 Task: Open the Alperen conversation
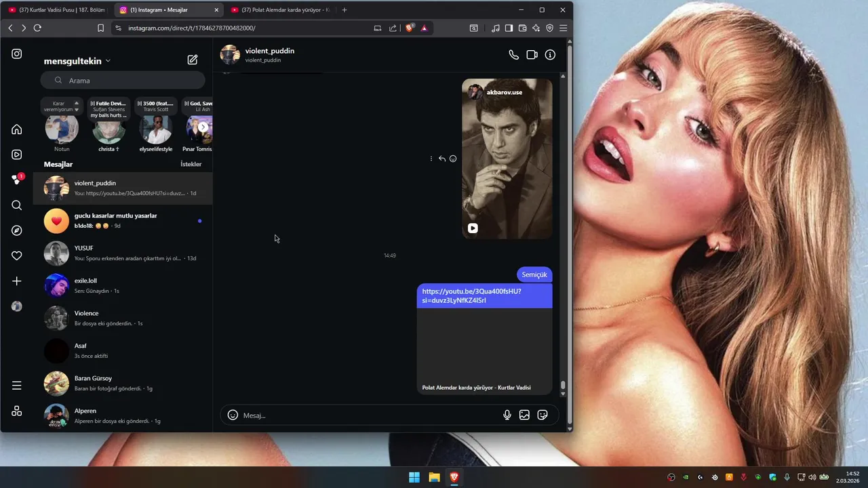point(123,415)
